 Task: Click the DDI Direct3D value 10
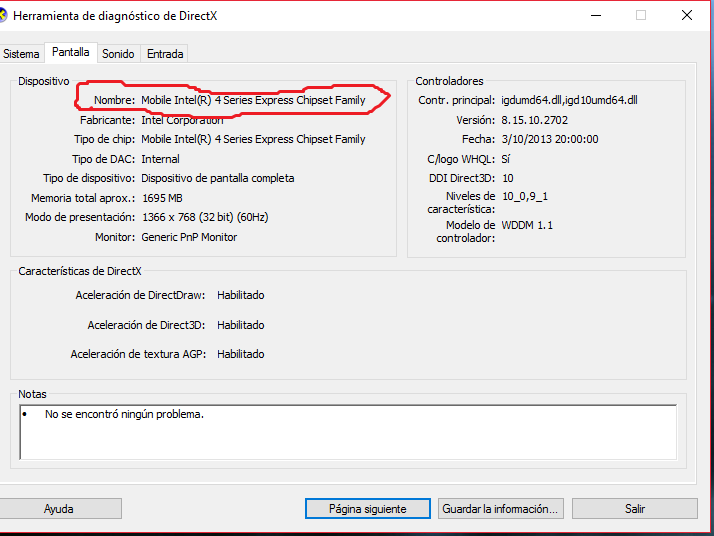[508, 178]
